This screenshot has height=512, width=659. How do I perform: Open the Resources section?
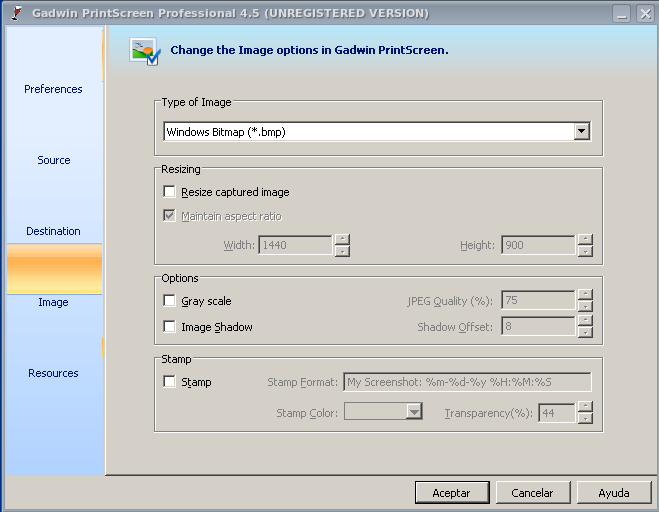click(53, 373)
